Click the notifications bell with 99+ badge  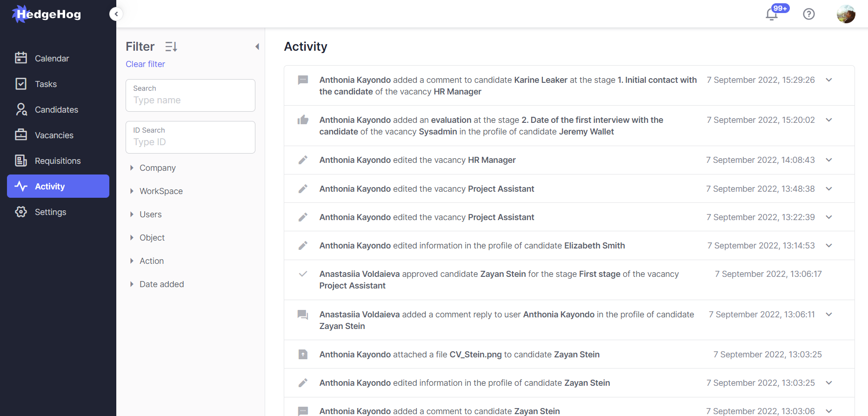point(772,14)
